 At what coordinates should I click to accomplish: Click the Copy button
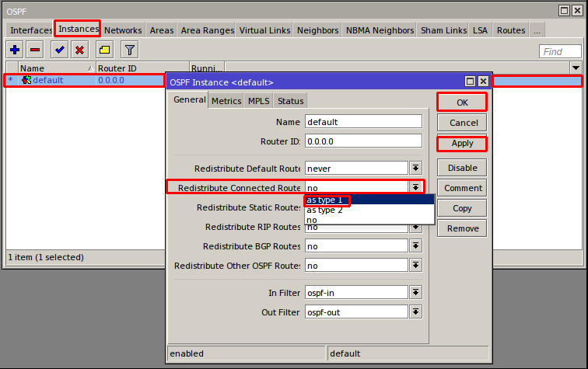tap(462, 208)
